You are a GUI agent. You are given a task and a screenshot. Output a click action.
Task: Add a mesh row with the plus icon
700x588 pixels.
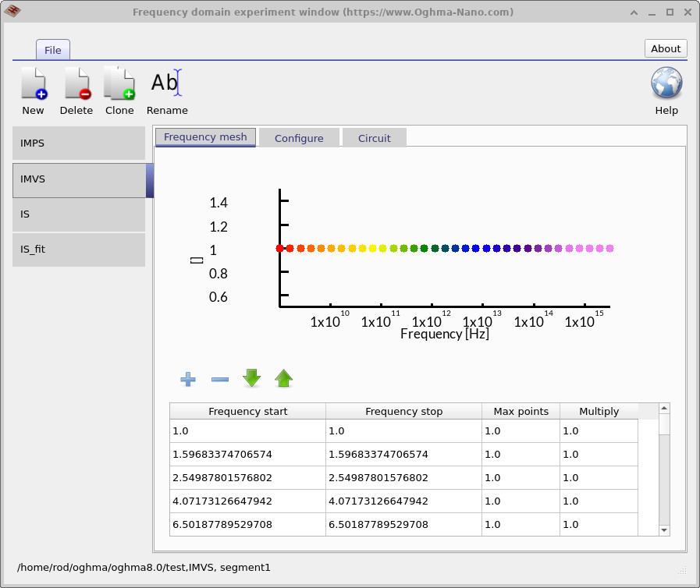pos(188,379)
